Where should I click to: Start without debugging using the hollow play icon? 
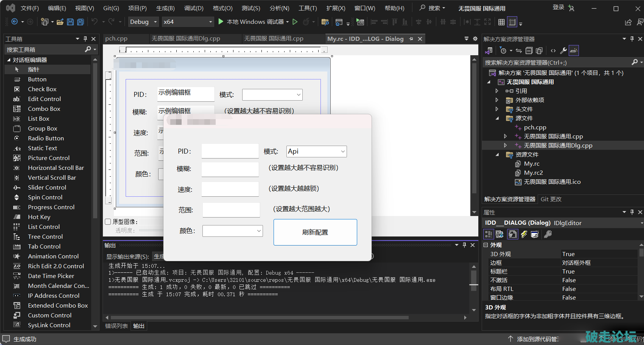click(295, 22)
